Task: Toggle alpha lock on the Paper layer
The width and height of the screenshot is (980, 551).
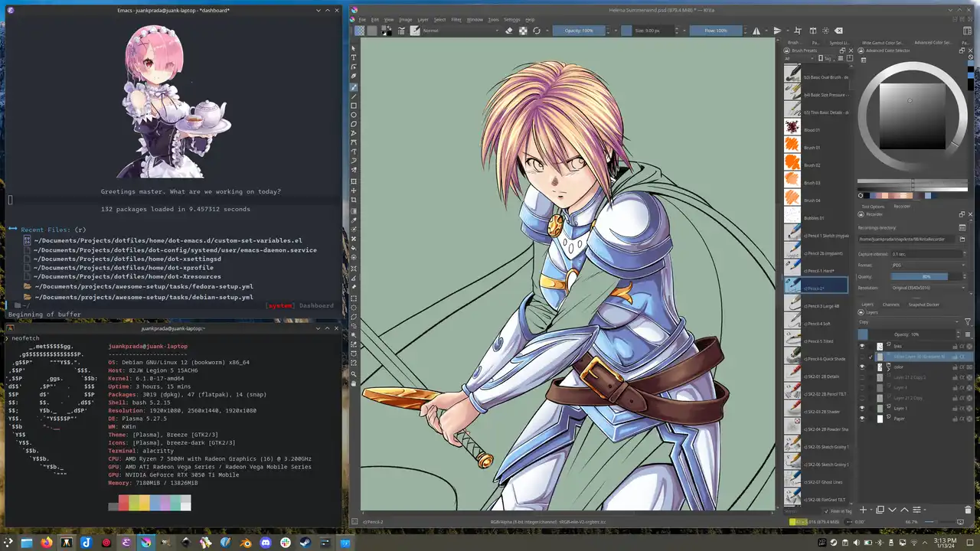Action: (962, 419)
